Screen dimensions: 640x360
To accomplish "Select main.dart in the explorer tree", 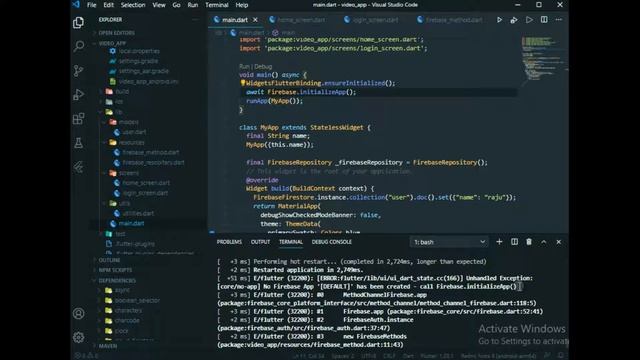I will [131, 224].
